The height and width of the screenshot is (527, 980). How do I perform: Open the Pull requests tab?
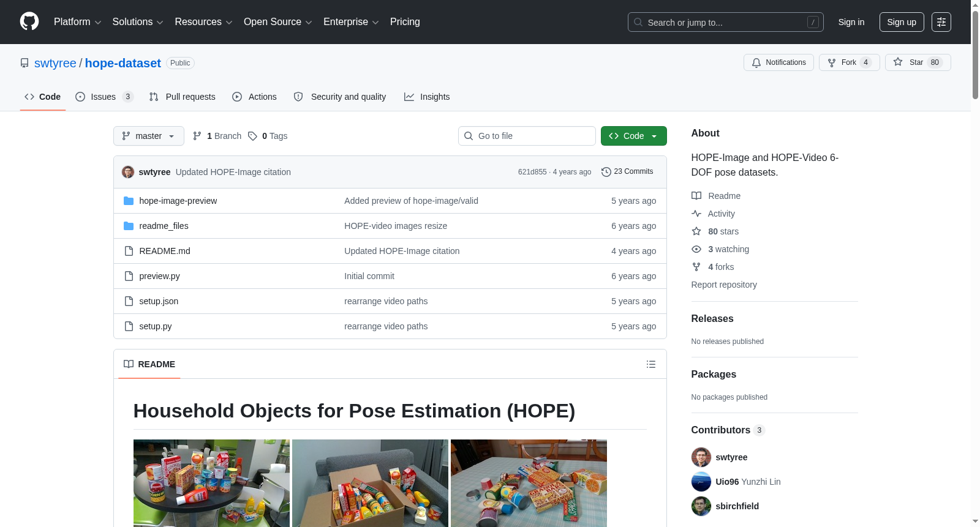[x=183, y=97]
